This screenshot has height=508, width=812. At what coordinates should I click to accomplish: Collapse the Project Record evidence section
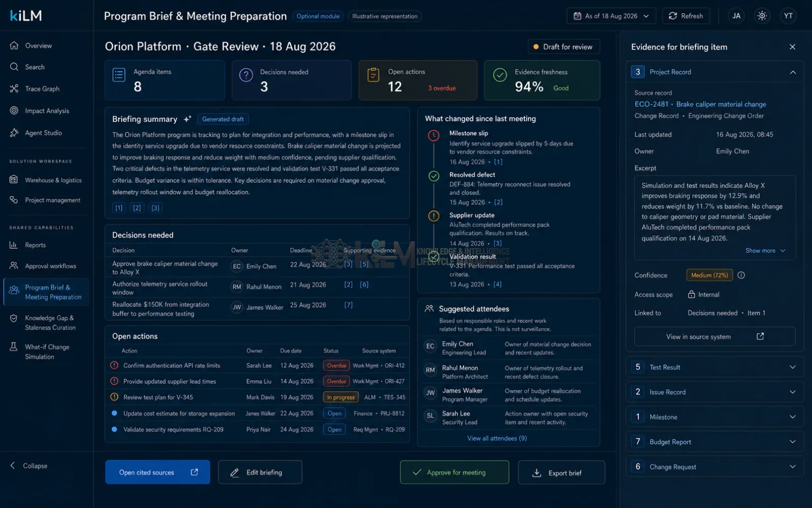793,72
